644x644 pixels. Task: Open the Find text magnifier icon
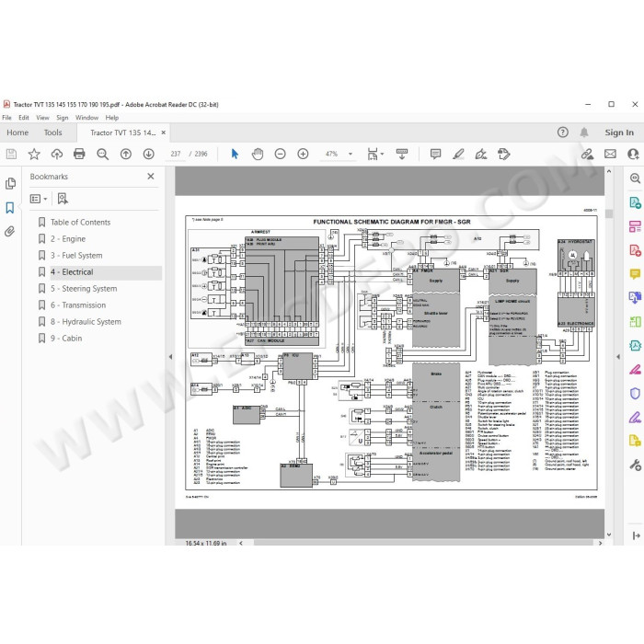(103, 154)
